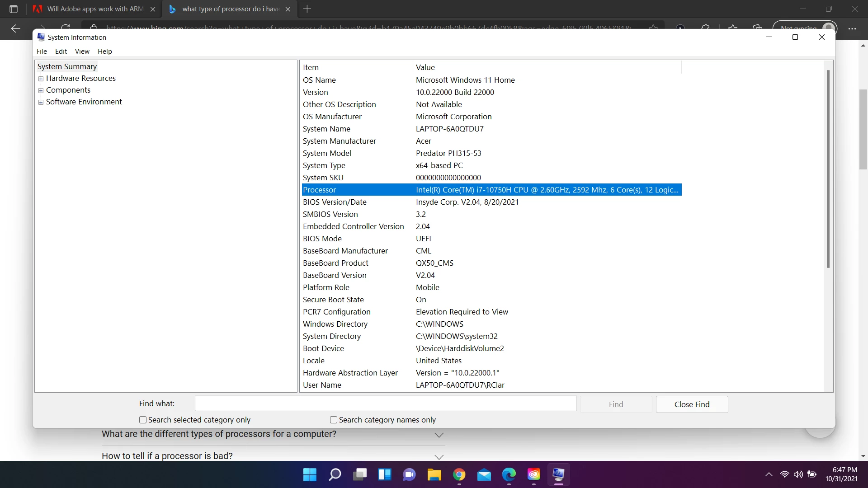Enable 'Search category names only' checkbox
The width and height of the screenshot is (868, 488).
click(x=334, y=420)
